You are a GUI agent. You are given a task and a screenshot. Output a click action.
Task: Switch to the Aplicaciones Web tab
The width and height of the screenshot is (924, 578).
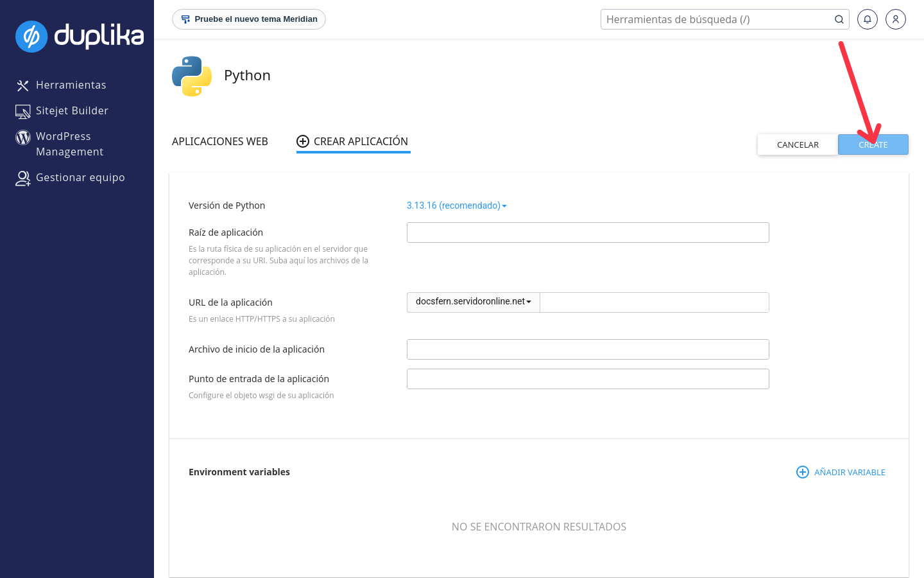pyautogui.click(x=220, y=141)
